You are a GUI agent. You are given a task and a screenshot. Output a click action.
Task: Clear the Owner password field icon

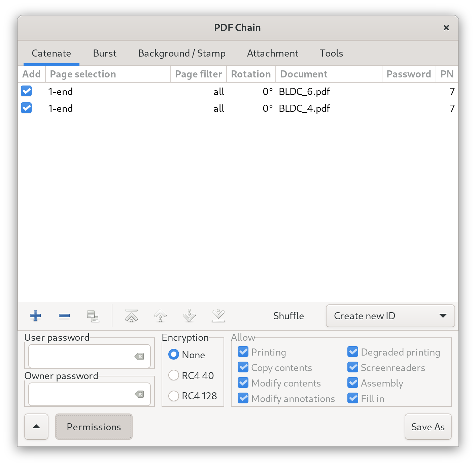[x=139, y=394]
